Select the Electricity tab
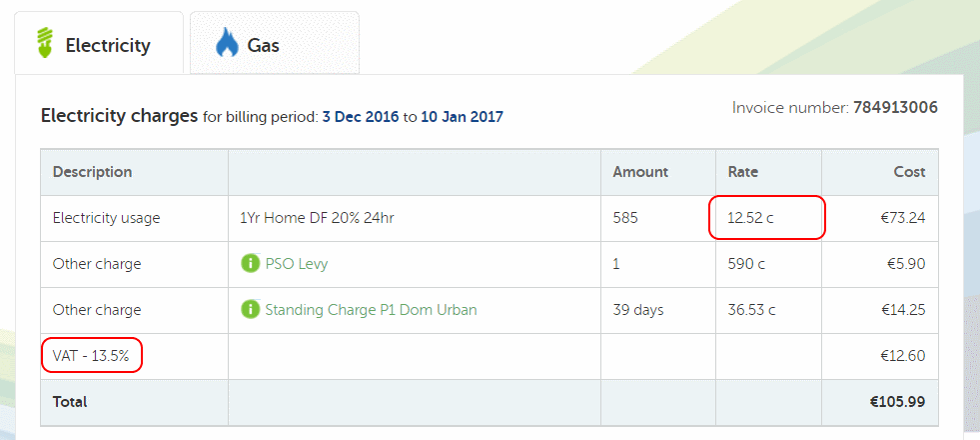980x440 pixels. (99, 43)
